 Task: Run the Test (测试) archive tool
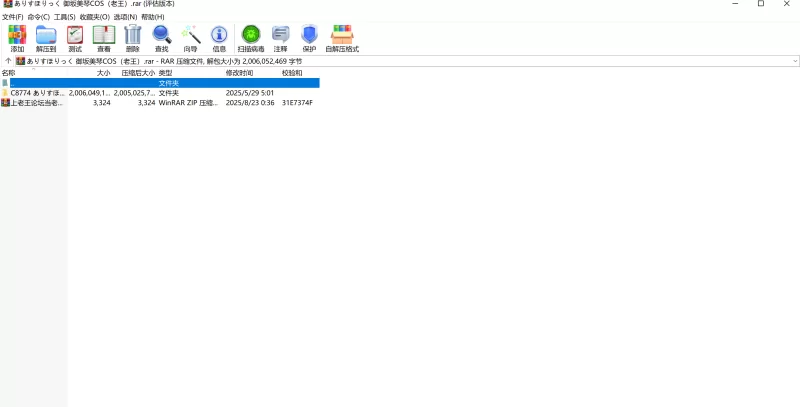75,39
